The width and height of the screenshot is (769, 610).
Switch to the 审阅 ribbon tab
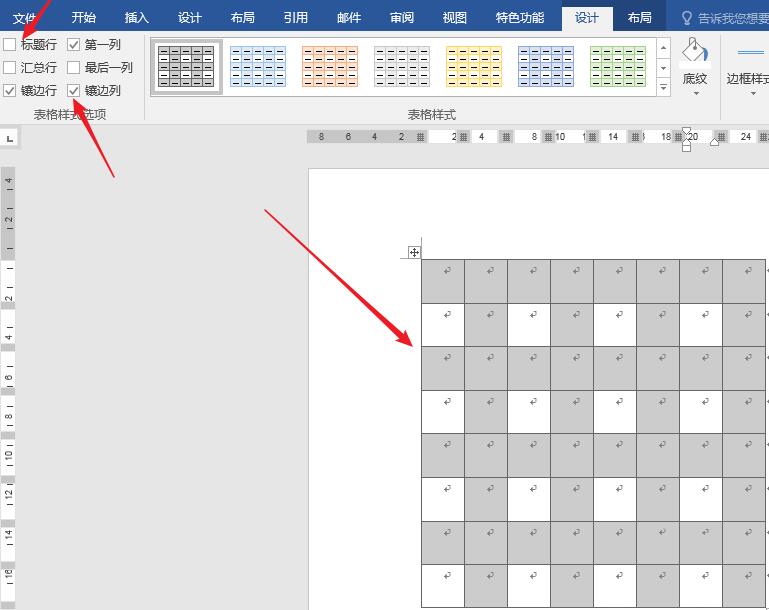402,18
